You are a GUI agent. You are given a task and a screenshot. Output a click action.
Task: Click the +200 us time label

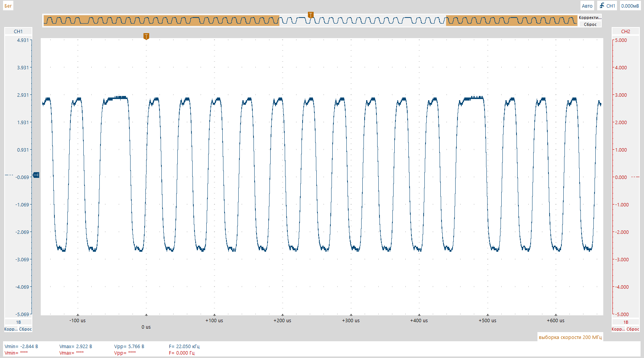tap(282, 320)
